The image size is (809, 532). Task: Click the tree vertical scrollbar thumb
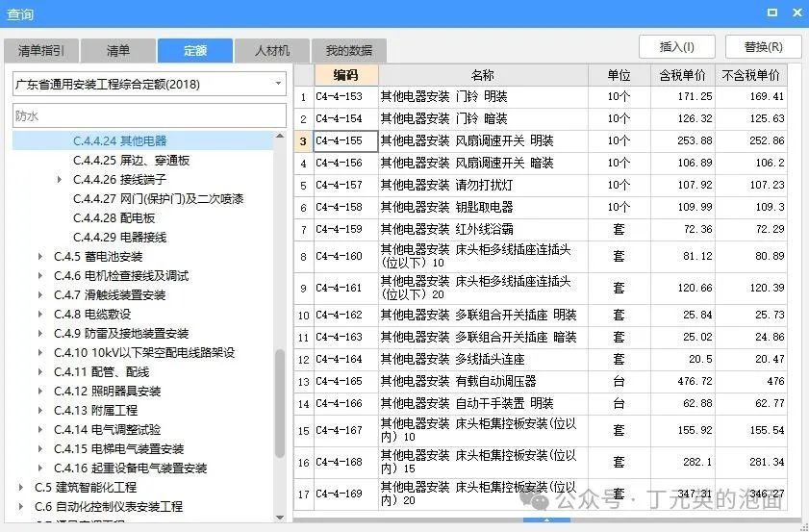coord(280,403)
